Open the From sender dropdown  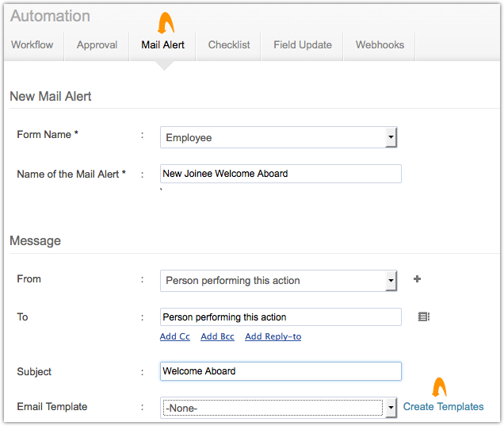point(278,281)
